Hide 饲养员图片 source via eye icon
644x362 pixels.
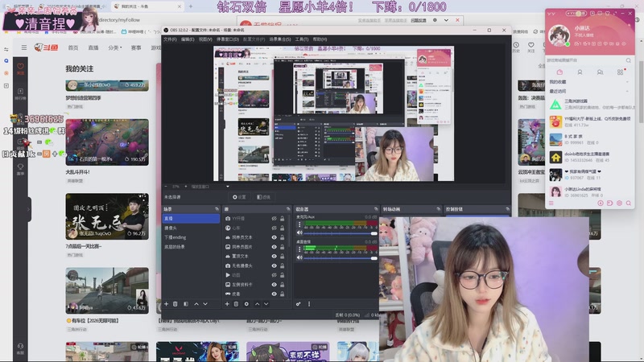(x=274, y=247)
